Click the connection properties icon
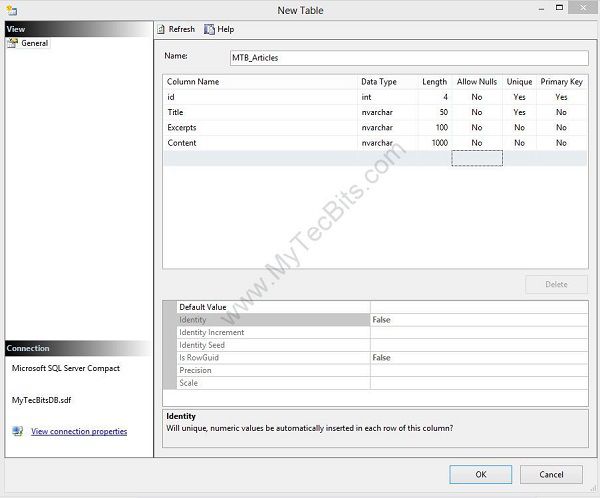This screenshot has width=600, height=498. point(17,431)
